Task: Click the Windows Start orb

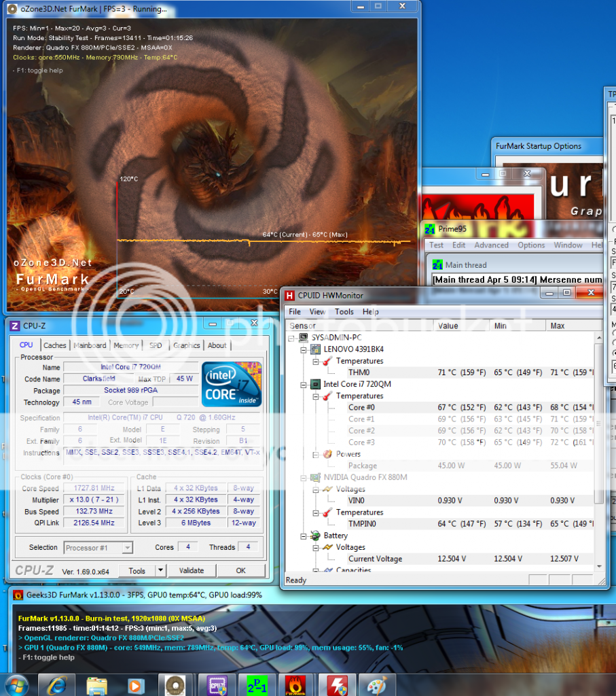Action: click(16, 685)
